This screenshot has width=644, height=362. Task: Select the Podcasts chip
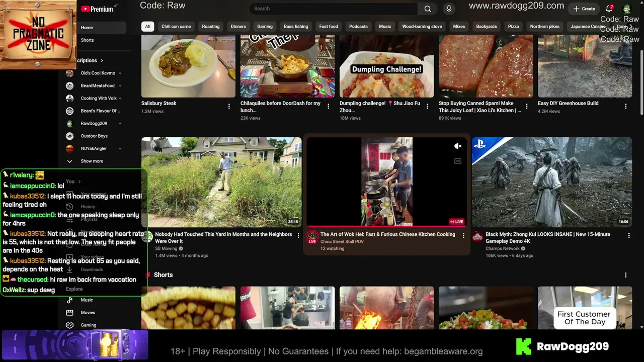tap(358, 26)
